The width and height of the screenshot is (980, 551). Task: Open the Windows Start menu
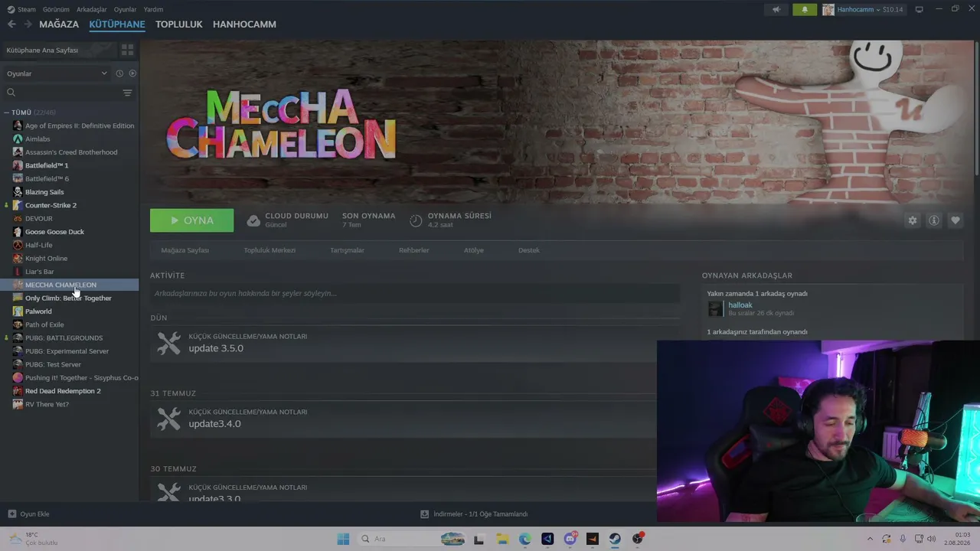[x=343, y=539]
